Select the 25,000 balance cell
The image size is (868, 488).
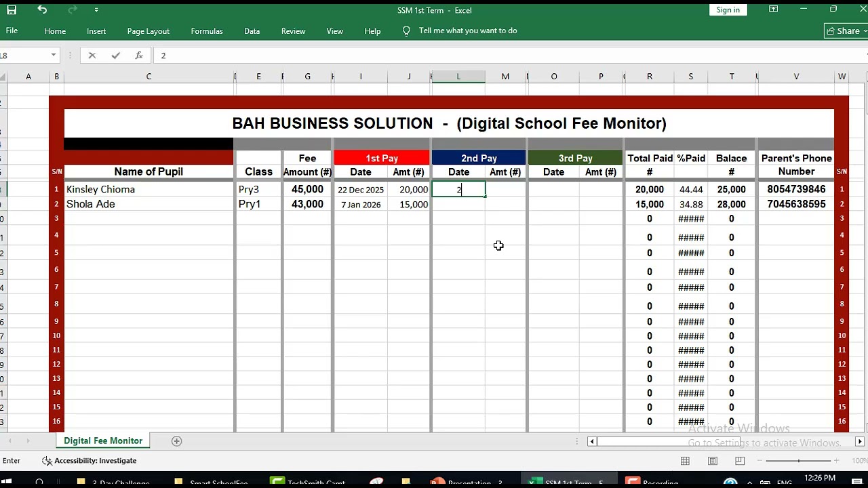(731, 190)
